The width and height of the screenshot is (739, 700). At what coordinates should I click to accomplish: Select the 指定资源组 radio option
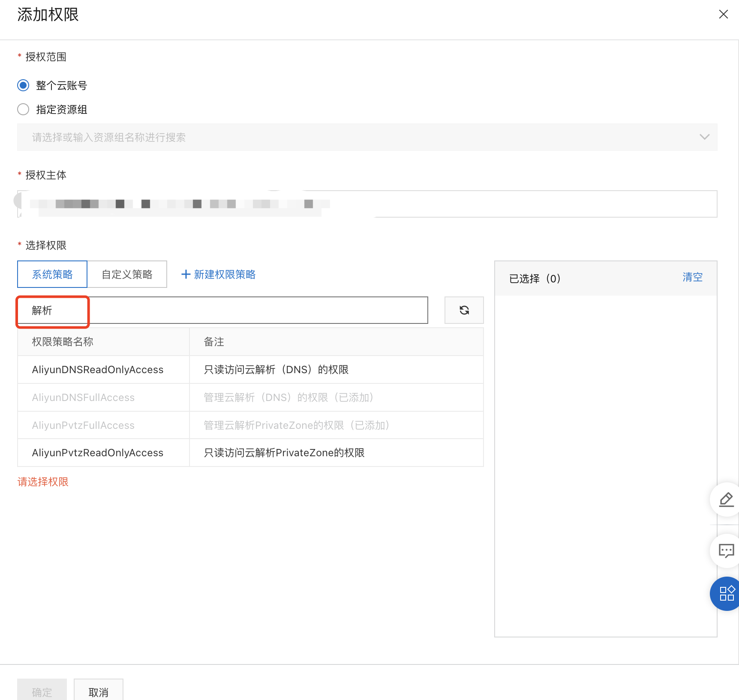(x=23, y=109)
